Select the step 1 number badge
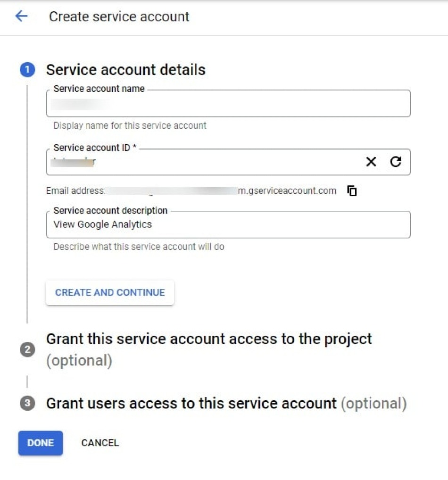 pos(27,69)
